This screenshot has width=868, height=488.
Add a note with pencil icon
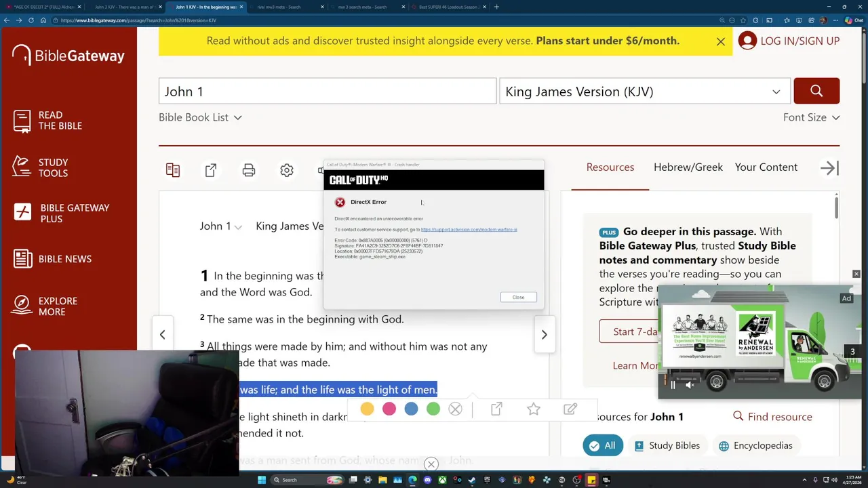click(x=570, y=409)
